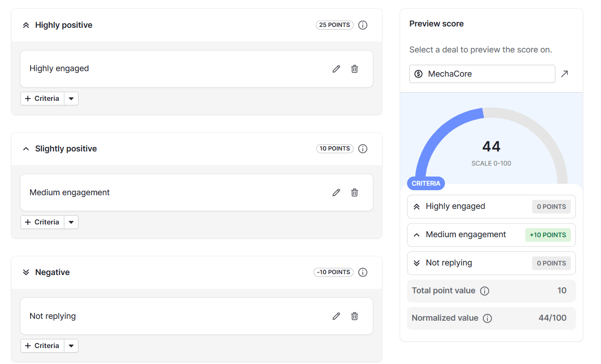Click the Not replying criteria card
Viewport: 601px width, 364px height.
tap(197, 316)
